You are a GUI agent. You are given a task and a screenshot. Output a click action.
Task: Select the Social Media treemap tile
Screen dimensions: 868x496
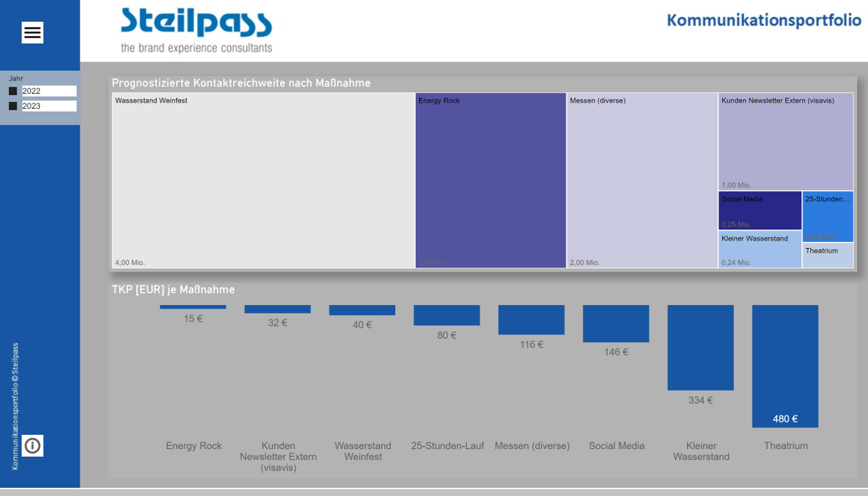[760, 211]
